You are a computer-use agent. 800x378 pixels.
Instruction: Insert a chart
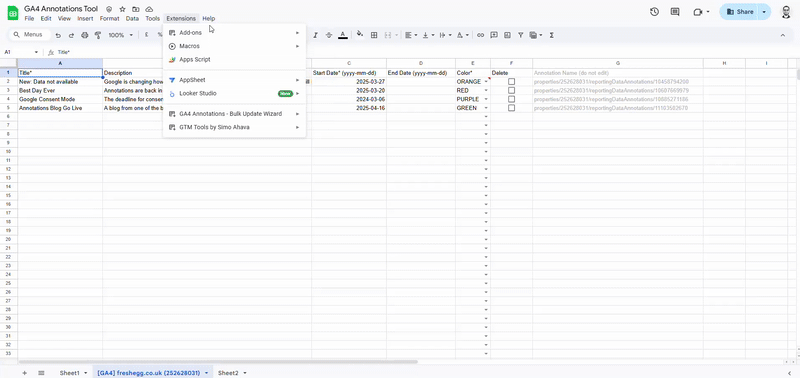(507, 35)
